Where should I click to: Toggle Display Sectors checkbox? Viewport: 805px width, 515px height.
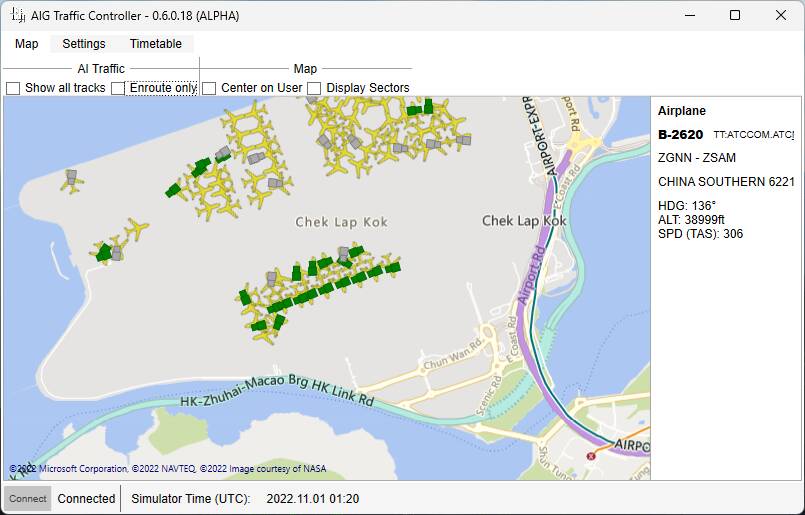pyautogui.click(x=314, y=88)
